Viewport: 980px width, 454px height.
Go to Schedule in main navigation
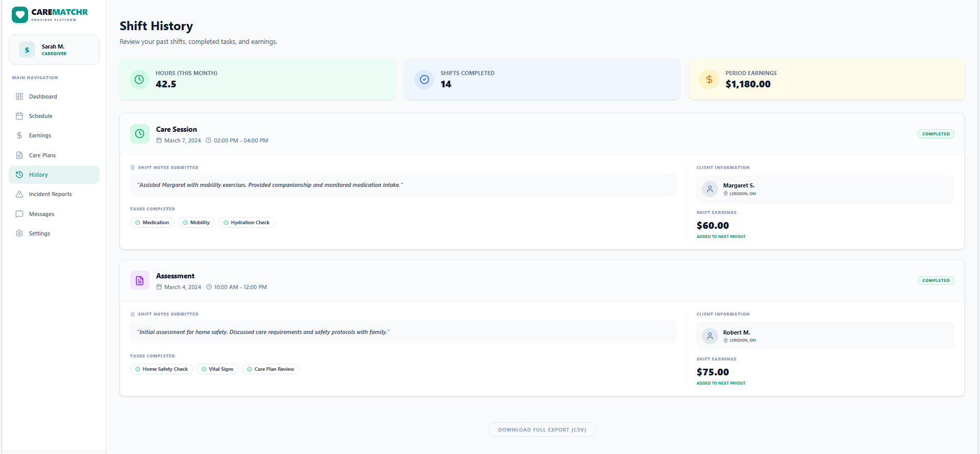coord(41,116)
